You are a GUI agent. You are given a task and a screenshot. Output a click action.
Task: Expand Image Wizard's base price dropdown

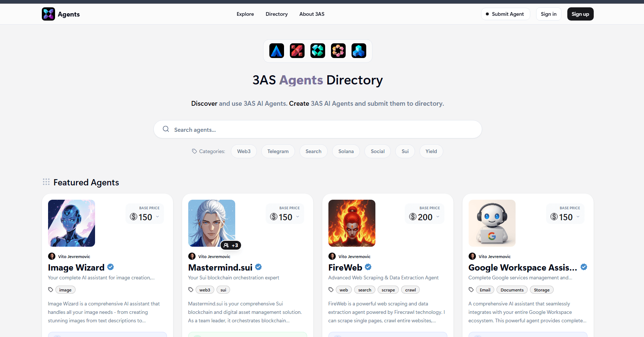point(157,217)
